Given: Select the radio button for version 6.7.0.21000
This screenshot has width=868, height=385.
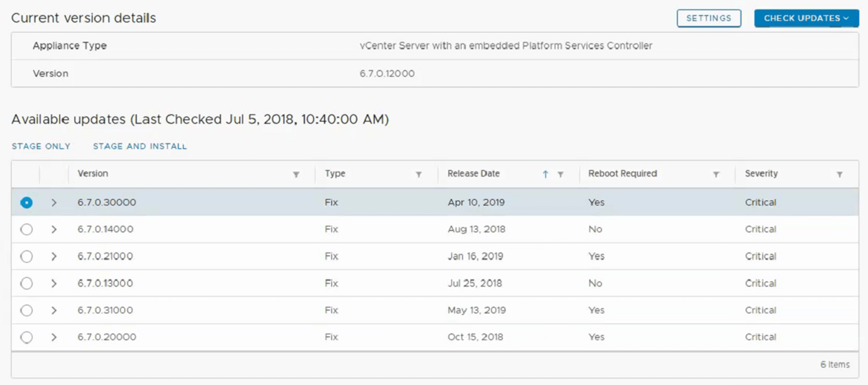Looking at the screenshot, I should (27, 256).
